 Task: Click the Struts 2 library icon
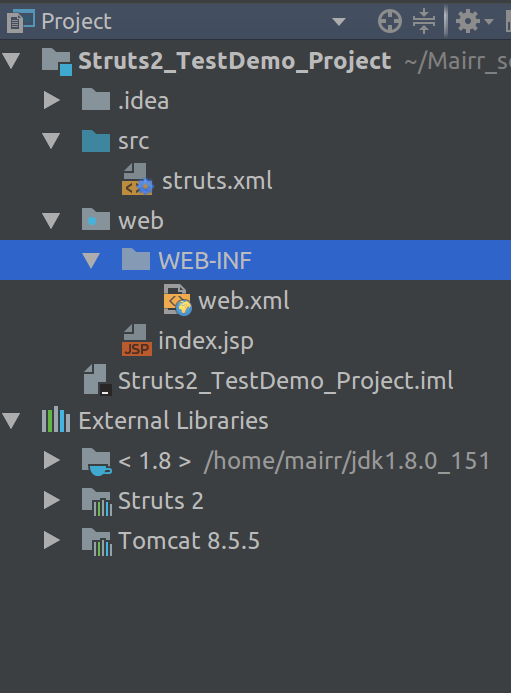pos(97,502)
